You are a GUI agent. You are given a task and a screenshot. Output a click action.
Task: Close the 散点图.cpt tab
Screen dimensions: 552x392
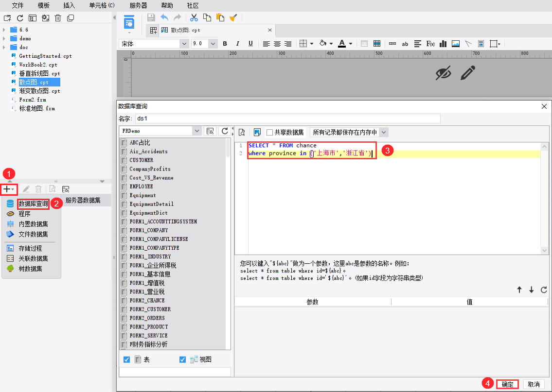pyautogui.click(x=269, y=30)
